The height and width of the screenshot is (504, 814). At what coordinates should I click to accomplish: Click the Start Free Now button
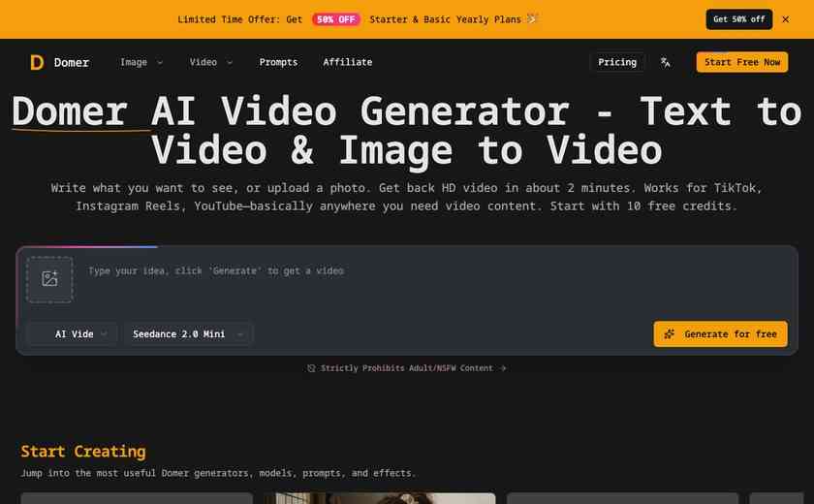point(742,62)
